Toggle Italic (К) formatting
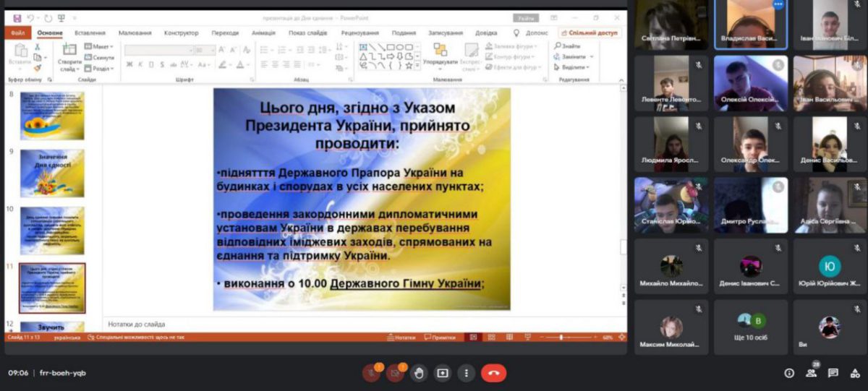The height and width of the screenshot is (391, 868). 140,64
